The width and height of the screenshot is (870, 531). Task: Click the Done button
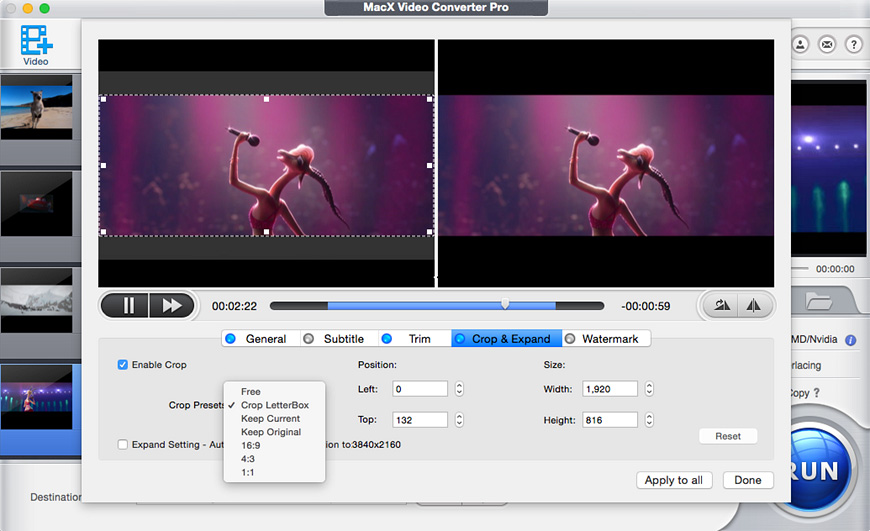click(748, 480)
